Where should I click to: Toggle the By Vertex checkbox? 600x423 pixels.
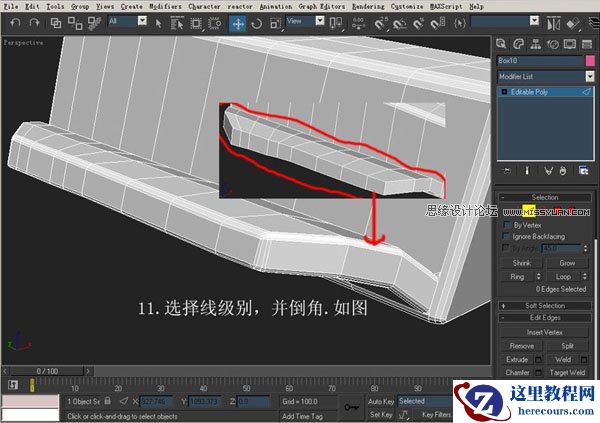pyautogui.click(x=507, y=225)
